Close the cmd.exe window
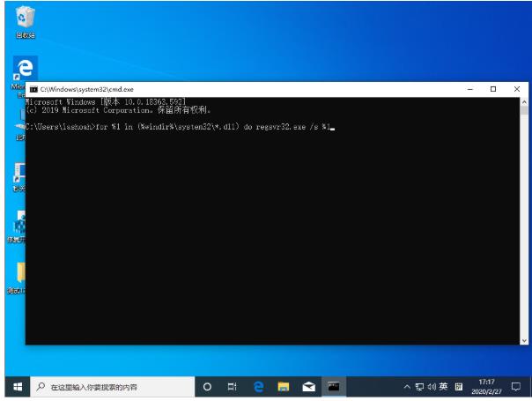Image resolution: width=532 pixels, height=401 pixels. click(x=517, y=89)
